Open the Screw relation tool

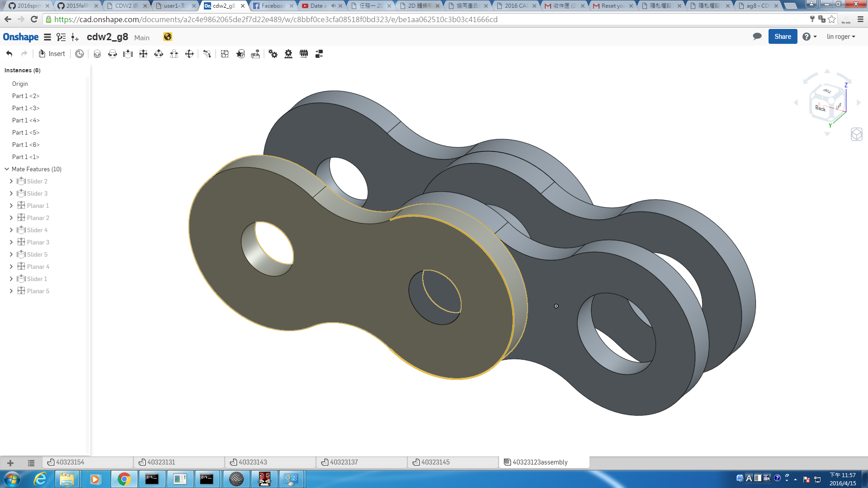pos(304,54)
